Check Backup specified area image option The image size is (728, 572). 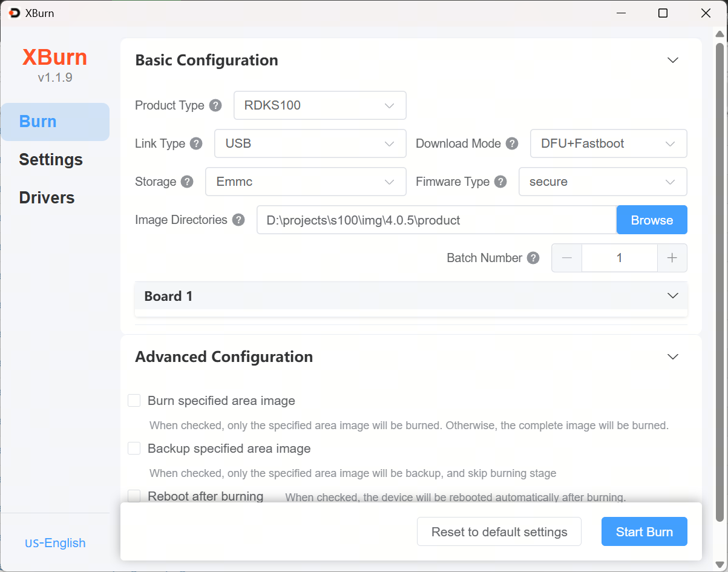(x=134, y=449)
